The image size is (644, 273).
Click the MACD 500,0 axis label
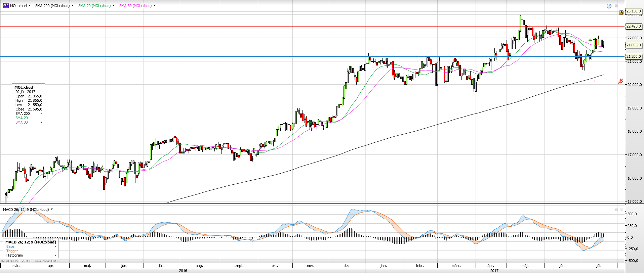(632, 214)
